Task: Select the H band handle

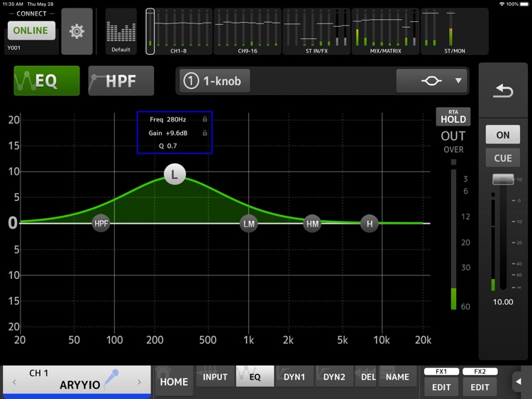Action: pos(370,224)
